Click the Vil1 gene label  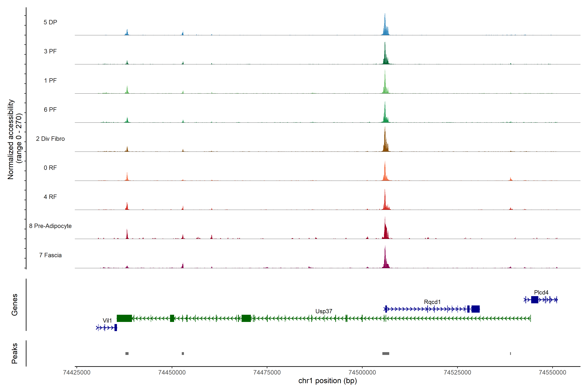pos(107,320)
